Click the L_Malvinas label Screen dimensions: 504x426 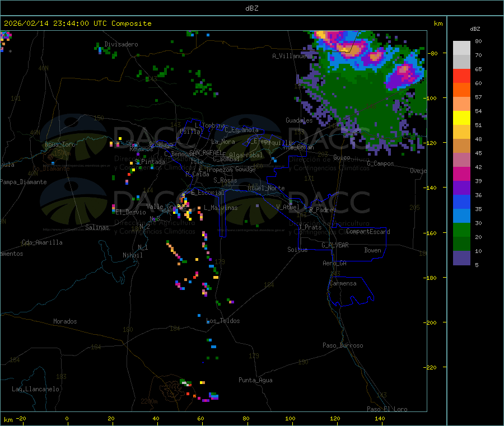(x=221, y=208)
